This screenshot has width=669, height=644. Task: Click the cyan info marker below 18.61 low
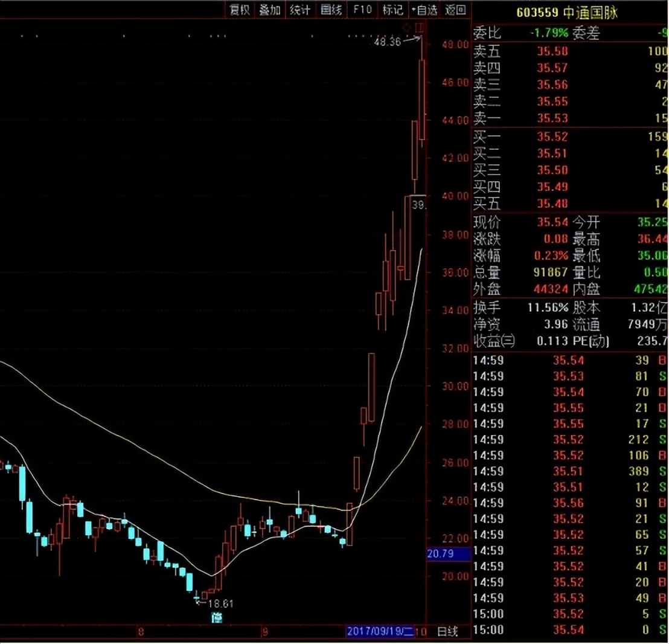217,617
